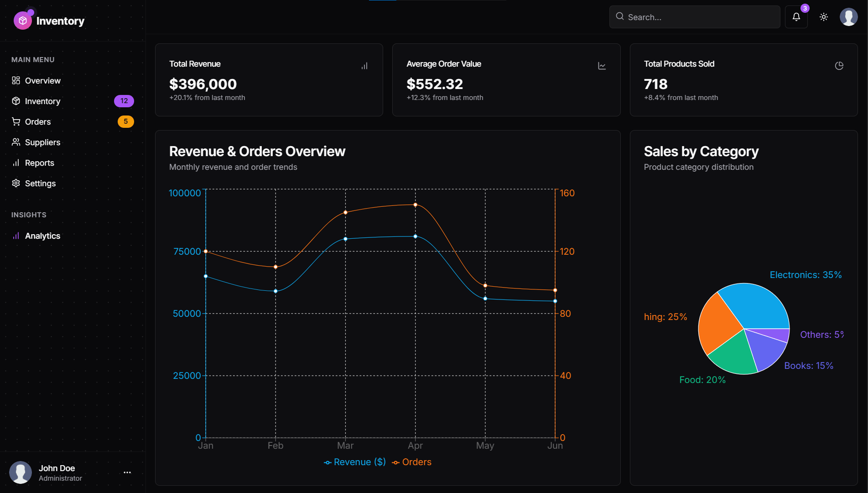
Task: Click the Inventory box icon
Action: click(16, 101)
